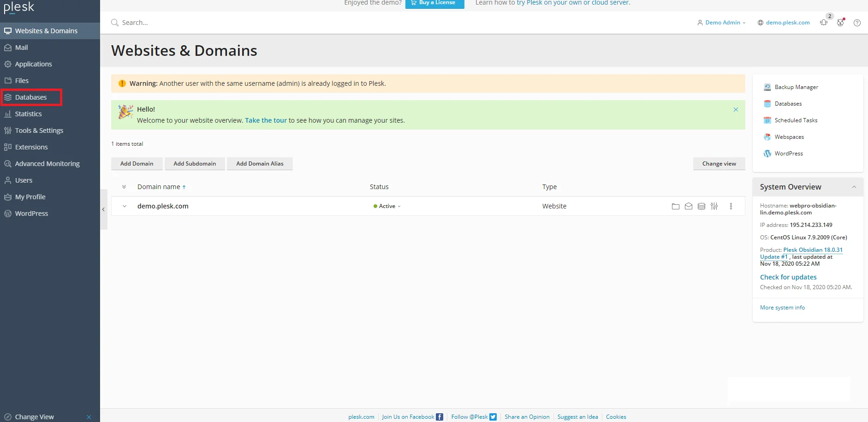This screenshot has width=868, height=422.
Task: Expand the demo.plesk.com domain row
Action: pyautogui.click(x=124, y=206)
